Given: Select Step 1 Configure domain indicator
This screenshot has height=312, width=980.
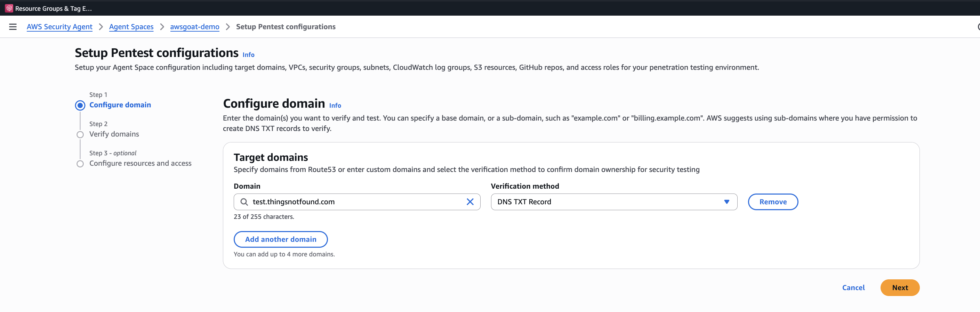Looking at the screenshot, I should pos(80,105).
